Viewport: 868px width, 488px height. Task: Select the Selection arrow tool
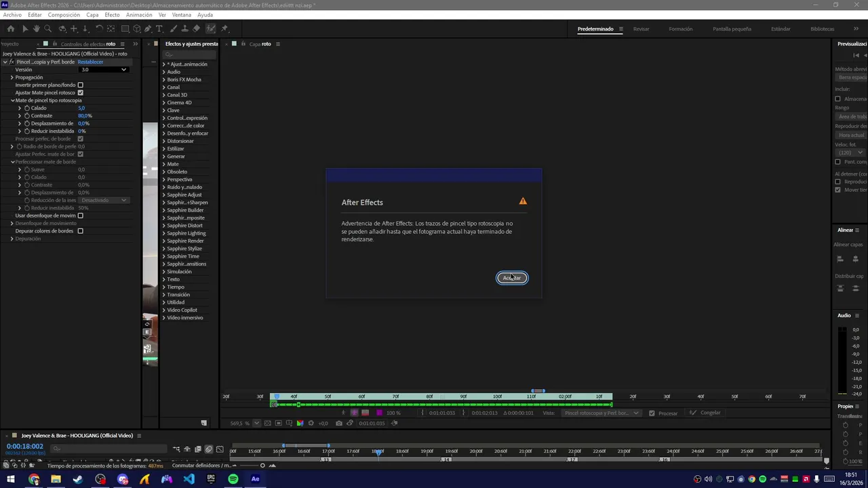click(24, 28)
